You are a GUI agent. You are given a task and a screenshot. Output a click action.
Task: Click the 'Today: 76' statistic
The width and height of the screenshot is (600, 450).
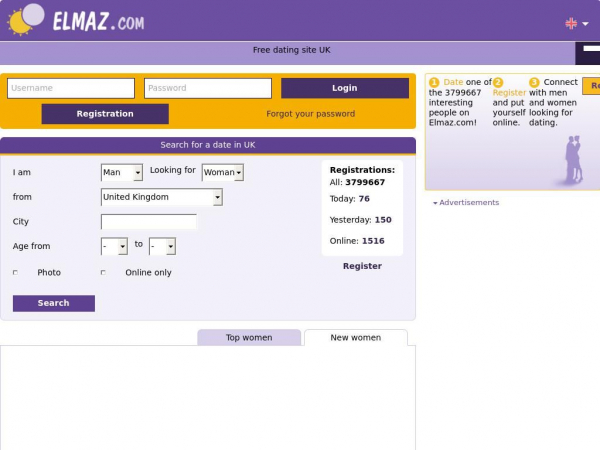[350, 199]
